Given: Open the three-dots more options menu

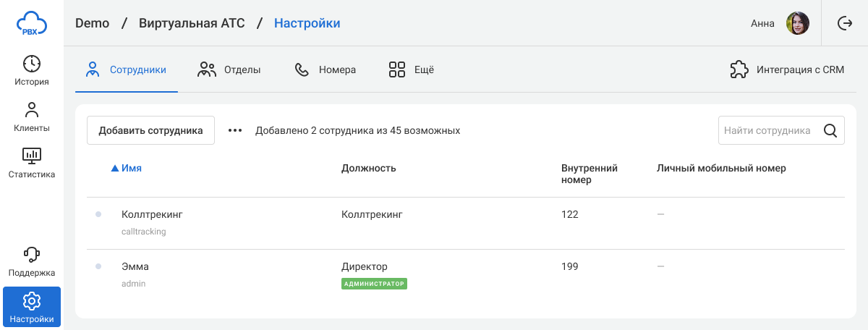Looking at the screenshot, I should (x=235, y=131).
